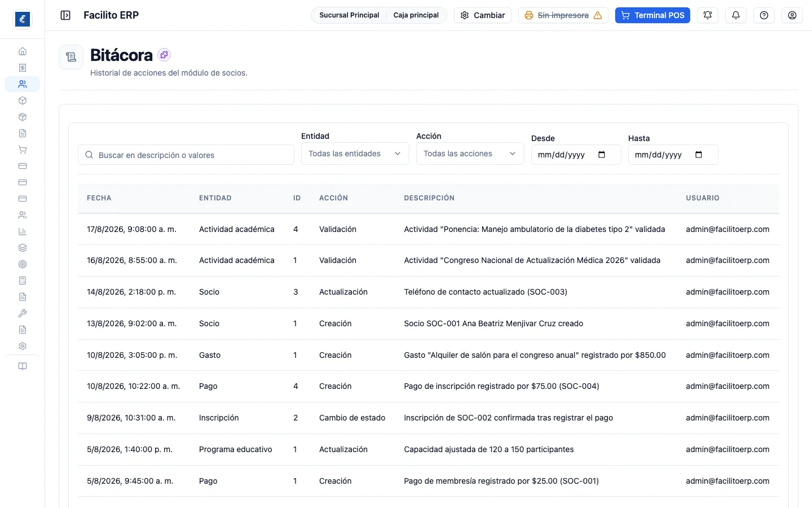Open the plain bell notifications icon
This screenshot has height=508, width=812.
coord(736,15)
